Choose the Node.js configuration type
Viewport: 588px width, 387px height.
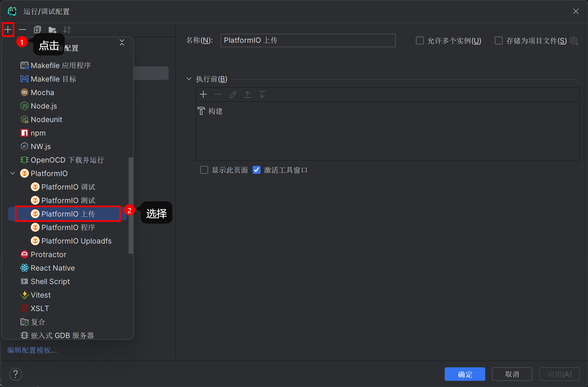pyautogui.click(x=68, y=106)
